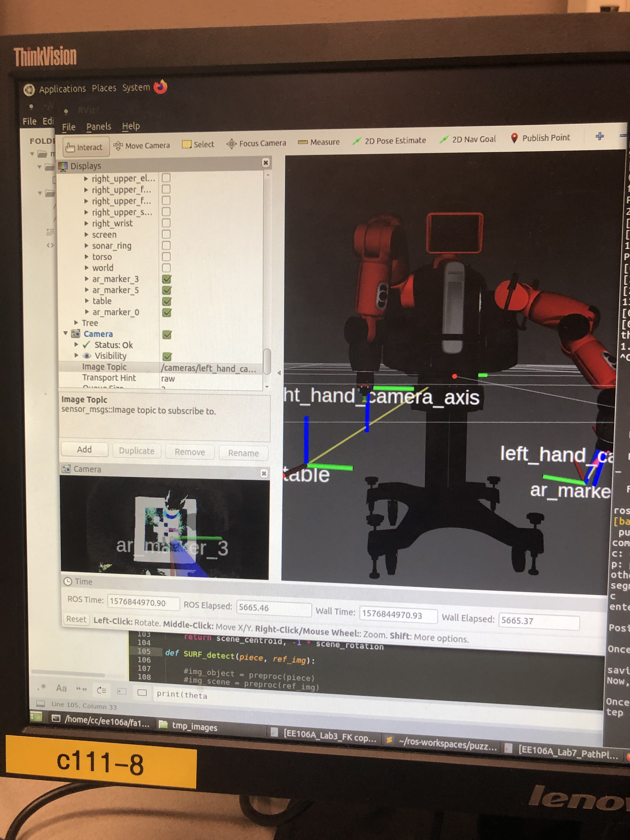Click the eye icon beside Visibility

pos(87,356)
